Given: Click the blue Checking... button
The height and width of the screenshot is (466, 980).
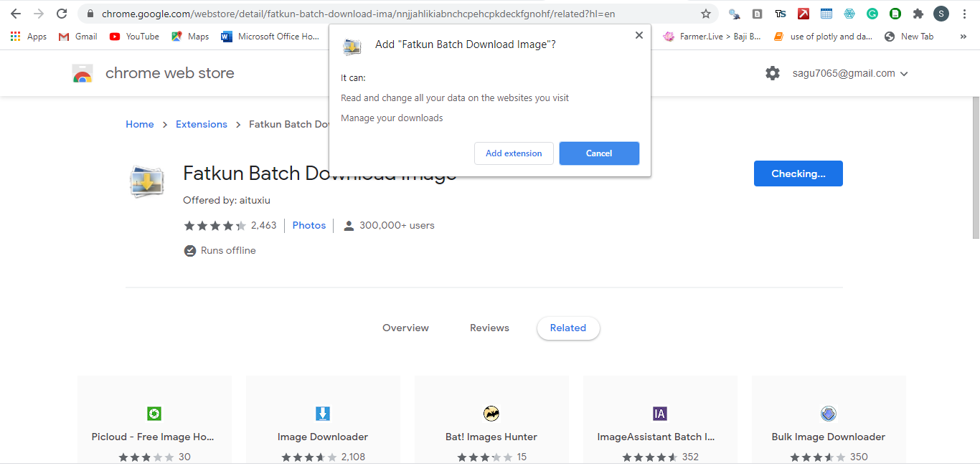Looking at the screenshot, I should (798, 173).
